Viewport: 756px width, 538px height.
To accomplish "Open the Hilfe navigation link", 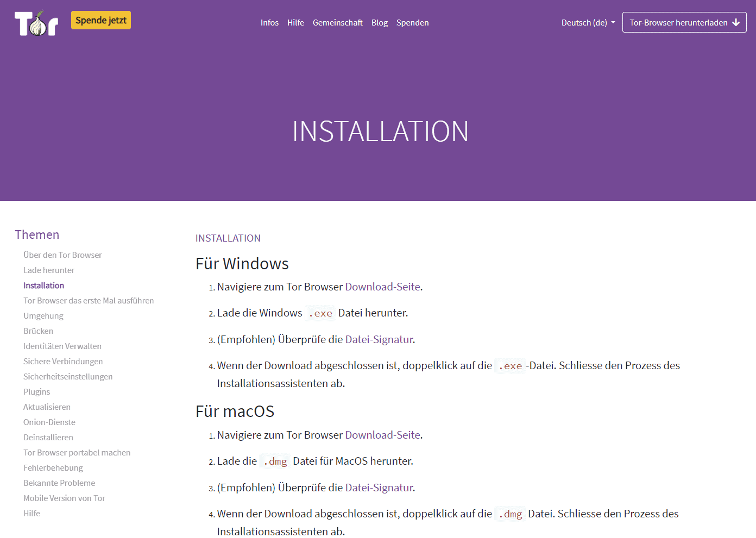I will coord(295,23).
